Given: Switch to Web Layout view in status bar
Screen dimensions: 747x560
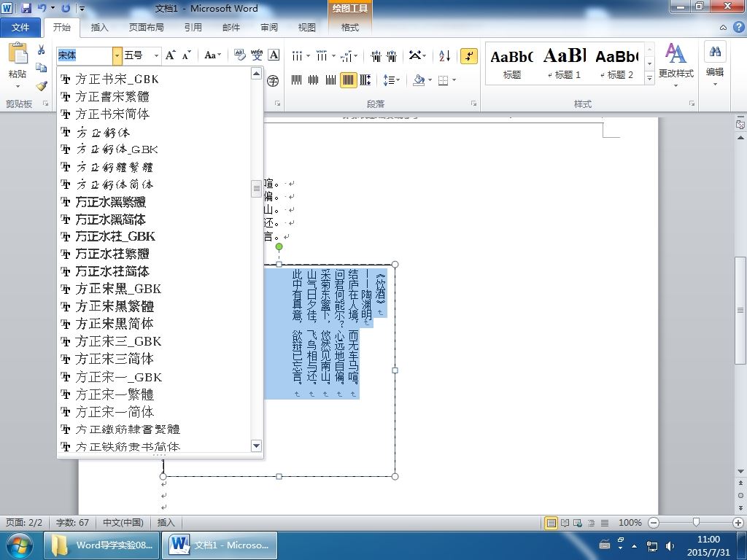Looking at the screenshot, I should [578, 523].
